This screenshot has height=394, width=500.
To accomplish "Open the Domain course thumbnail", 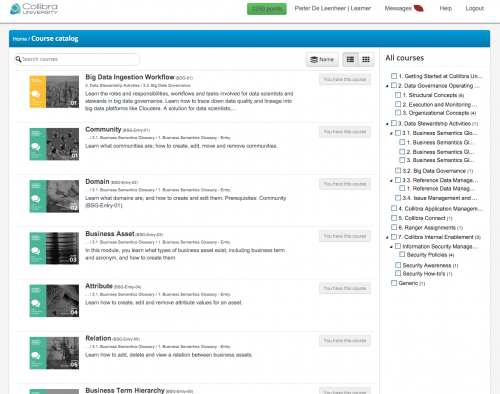I will click(x=54, y=196).
